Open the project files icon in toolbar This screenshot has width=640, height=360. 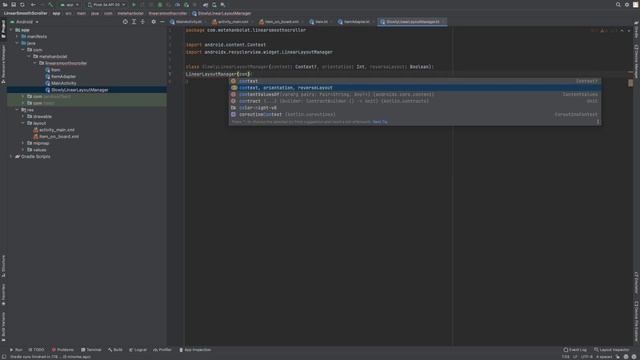[x=5, y=4]
